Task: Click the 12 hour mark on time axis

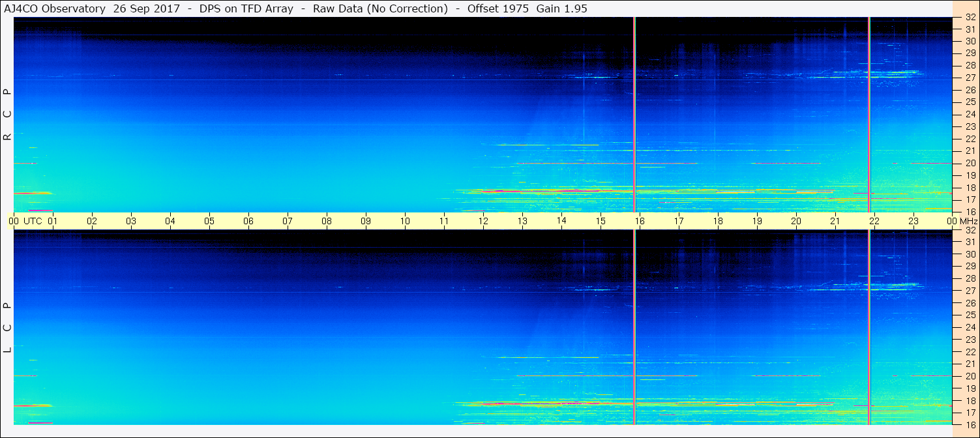Action: coord(483,221)
